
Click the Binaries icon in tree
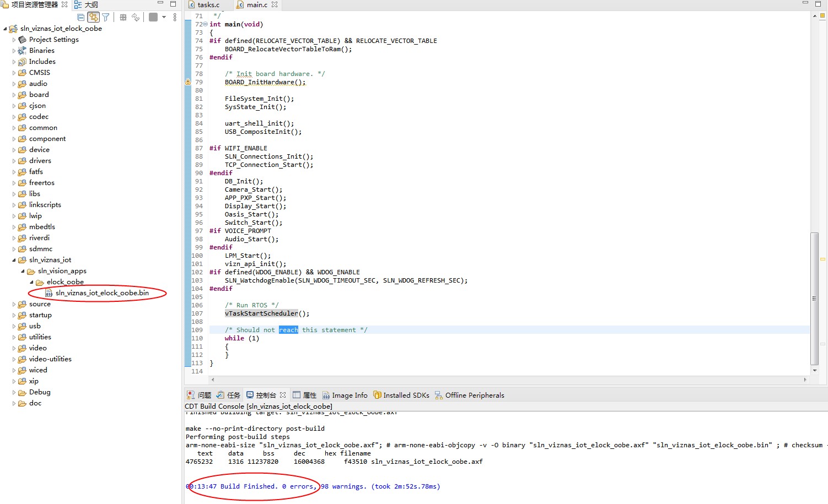22,51
